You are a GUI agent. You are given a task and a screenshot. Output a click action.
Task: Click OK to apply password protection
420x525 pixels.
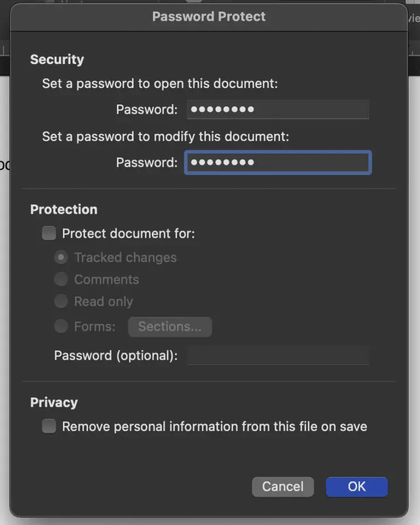pos(357,487)
